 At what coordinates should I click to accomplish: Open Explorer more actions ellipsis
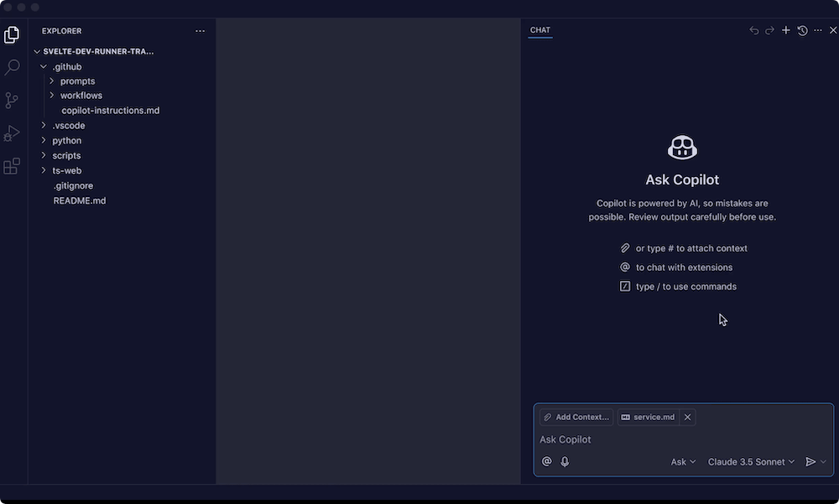[201, 31]
